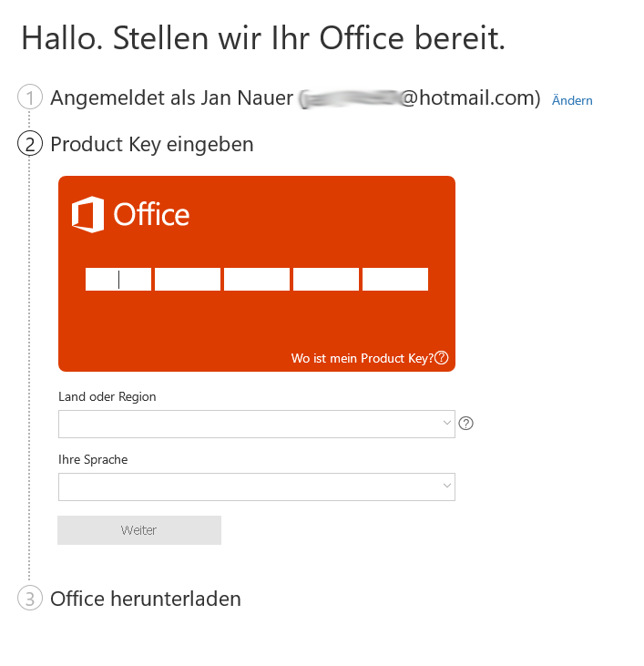Focus the fifth product key field
644x666 pixels.
(395, 280)
